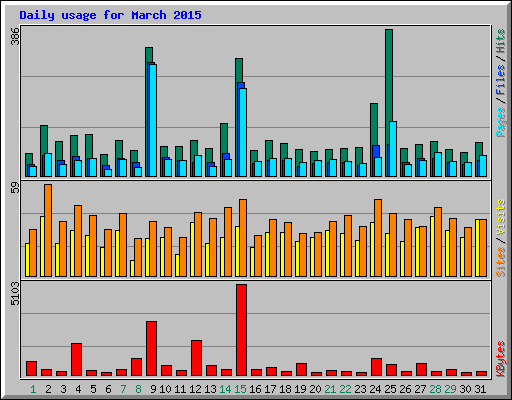Click day label 29 on x-axis
Viewport: 512px width, 400px height.
pyautogui.click(x=450, y=389)
